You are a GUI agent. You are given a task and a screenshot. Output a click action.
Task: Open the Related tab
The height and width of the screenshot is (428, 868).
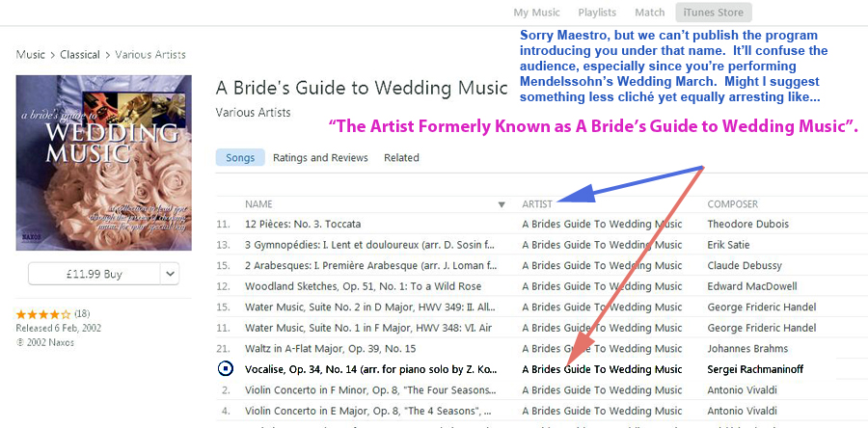(x=401, y=157)
